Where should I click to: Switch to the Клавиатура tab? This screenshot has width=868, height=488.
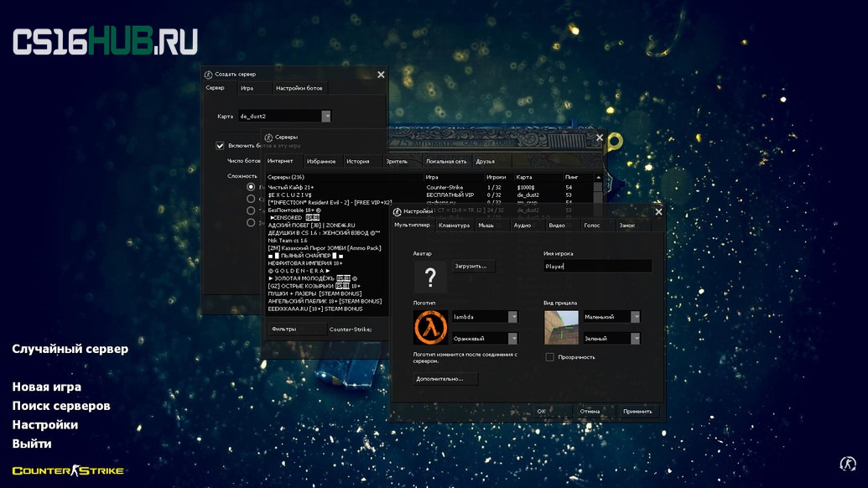[454, 226]
